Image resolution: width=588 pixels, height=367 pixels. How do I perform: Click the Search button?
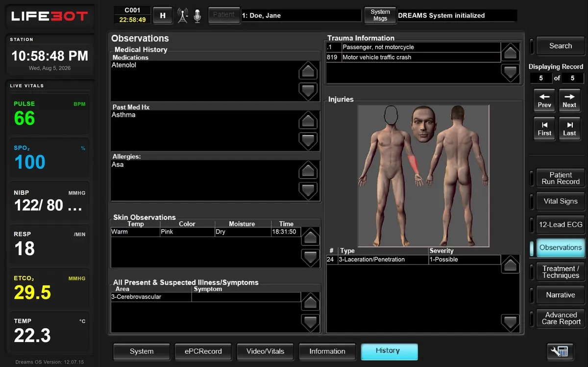pos(561,46)
